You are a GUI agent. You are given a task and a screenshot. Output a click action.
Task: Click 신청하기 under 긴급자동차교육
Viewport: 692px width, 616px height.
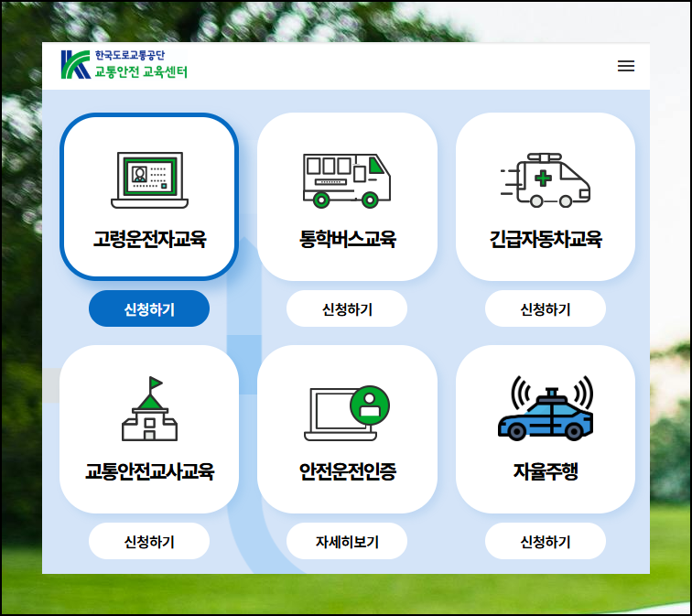[546, 308]
